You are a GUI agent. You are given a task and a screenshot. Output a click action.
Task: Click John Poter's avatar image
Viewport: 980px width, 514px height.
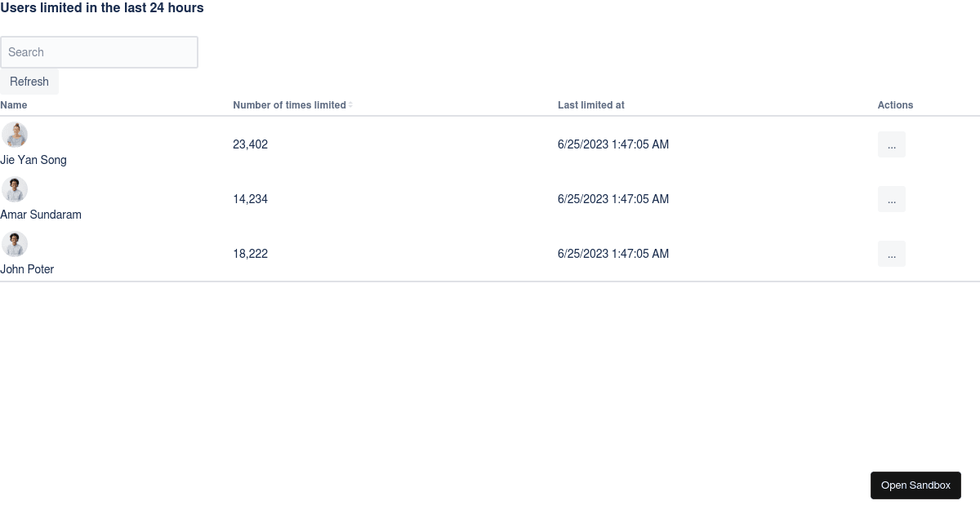pyautogui.click(x=14, y=244)
